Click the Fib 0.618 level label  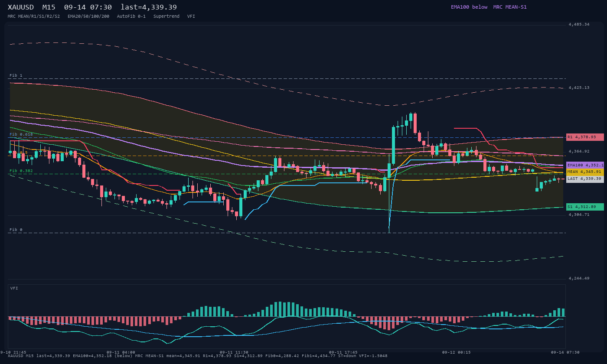pyautogui.click(x=21, y=134)
